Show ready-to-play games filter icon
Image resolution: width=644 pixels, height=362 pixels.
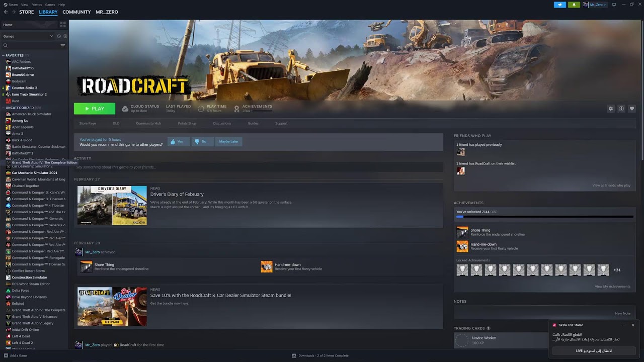click(65, 36)
